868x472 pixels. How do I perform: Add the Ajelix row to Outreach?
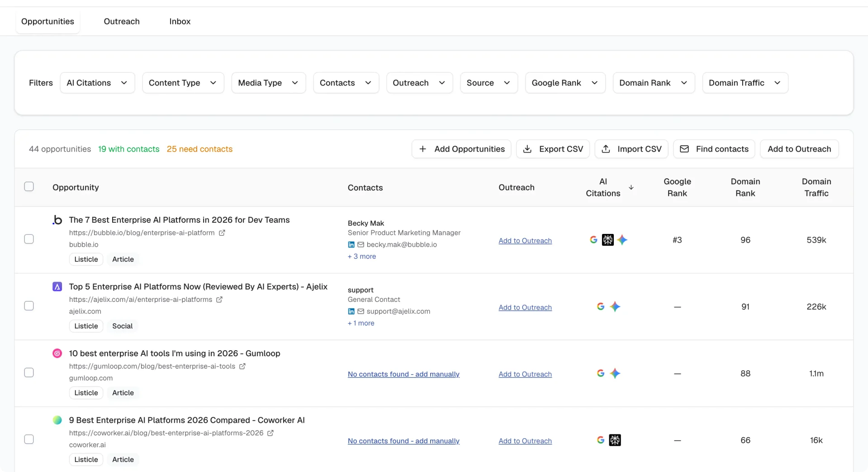[x=525, y=307]
